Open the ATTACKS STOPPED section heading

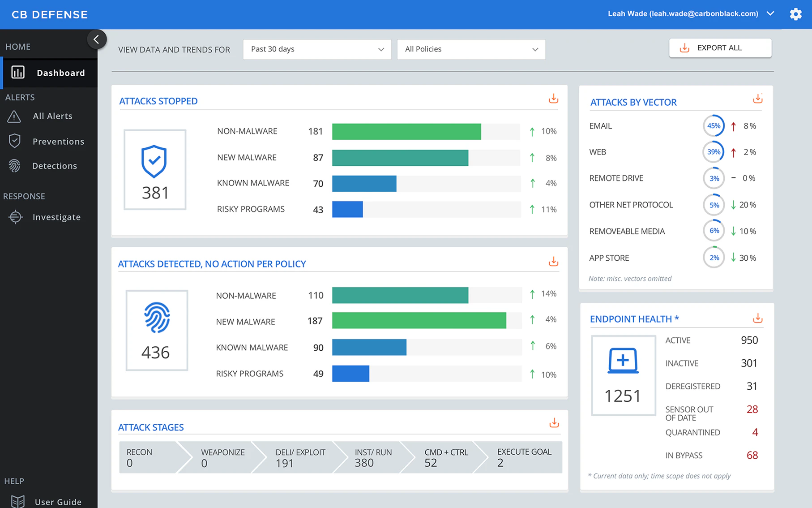(x=158, y=101)
